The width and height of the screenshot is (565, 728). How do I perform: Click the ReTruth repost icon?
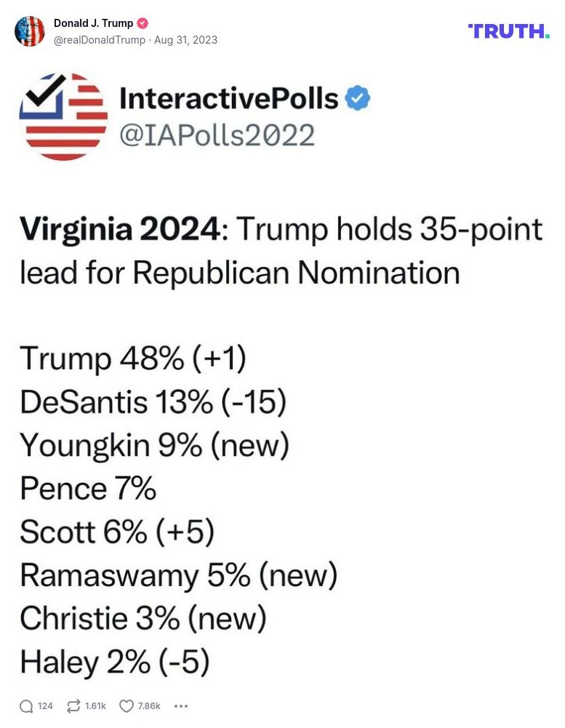[x=73, y=705]
